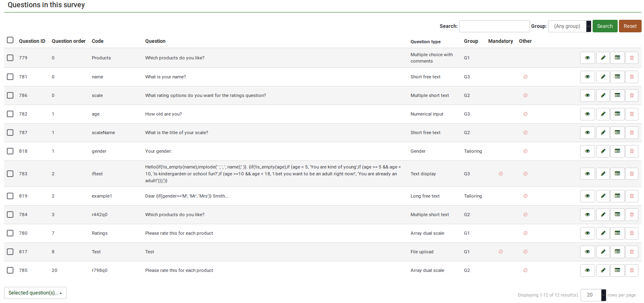The image size is (644, 303).
Task: Expand the Selected question(s) dropdown
Action: tap(35, 293)
